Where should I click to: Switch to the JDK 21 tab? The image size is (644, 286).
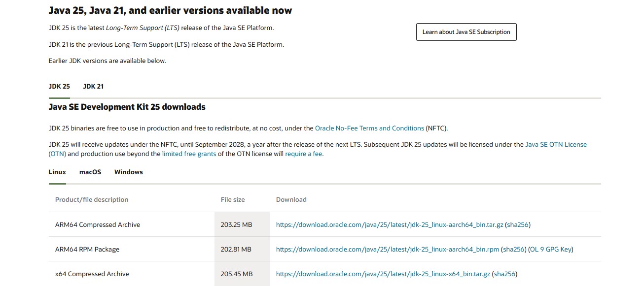click(x=93, y=87)
